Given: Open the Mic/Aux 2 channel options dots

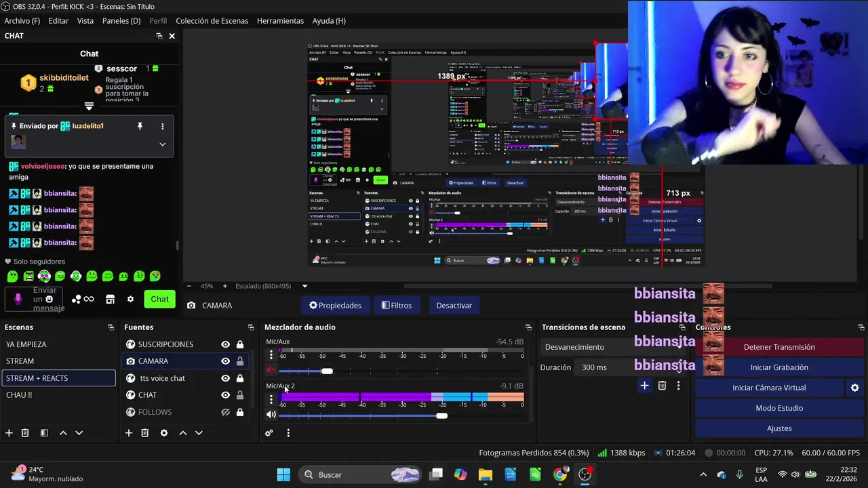Looking at the screenshot, I should click(271, 399).
